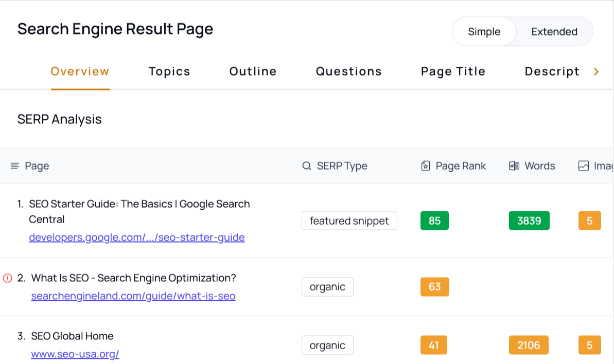Switch to the Extended view toggle
Viewport: 614px width, 364px height.
pyautogui.click(x=554, y=31)
